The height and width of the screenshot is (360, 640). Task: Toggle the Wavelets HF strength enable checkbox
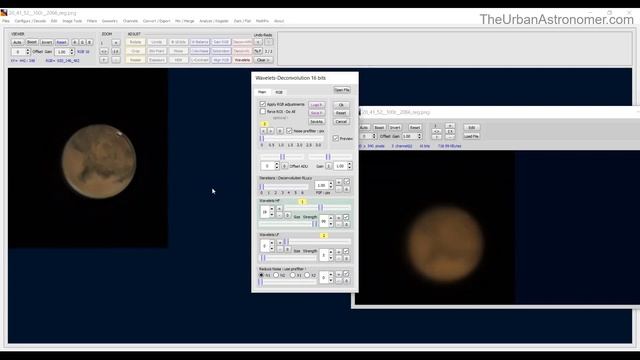[346, 217]
